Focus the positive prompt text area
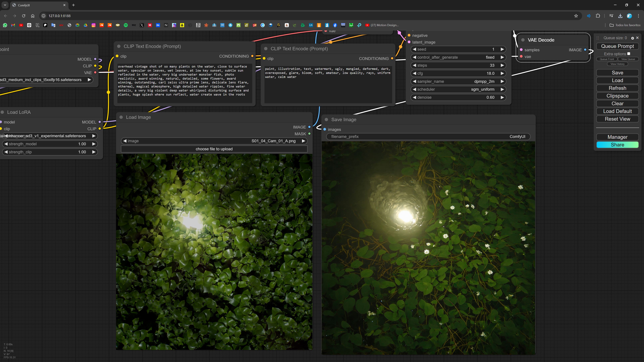 tap(184, 83)
